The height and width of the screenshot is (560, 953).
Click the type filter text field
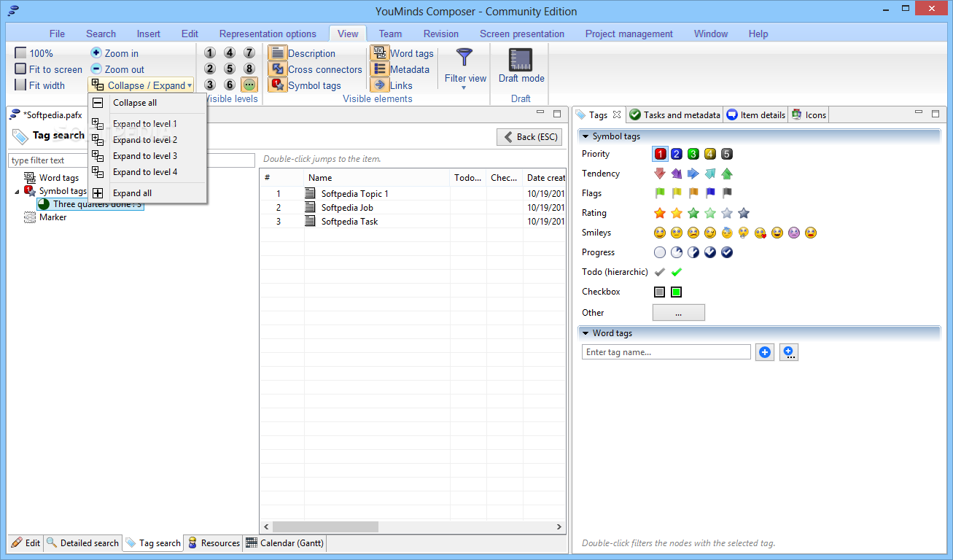coord(131,160)
